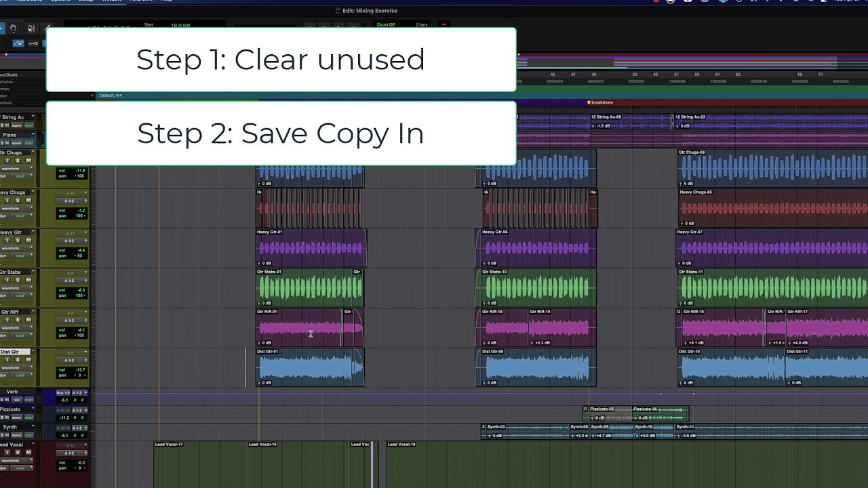Enable input monitoring on Lead Vocal track
The image size is (868, 488).
click(x=7, y=453)
